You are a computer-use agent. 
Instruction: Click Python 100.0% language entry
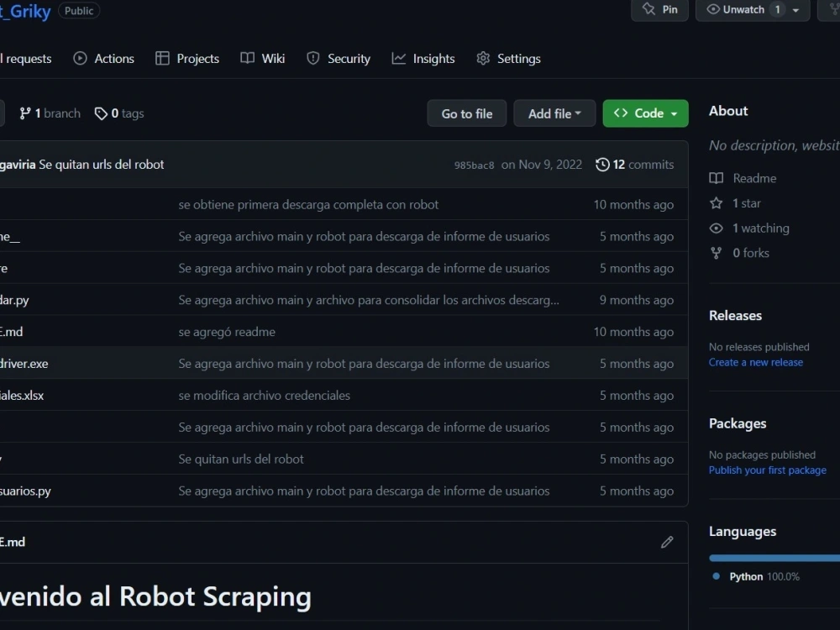(x=757, y=577)
